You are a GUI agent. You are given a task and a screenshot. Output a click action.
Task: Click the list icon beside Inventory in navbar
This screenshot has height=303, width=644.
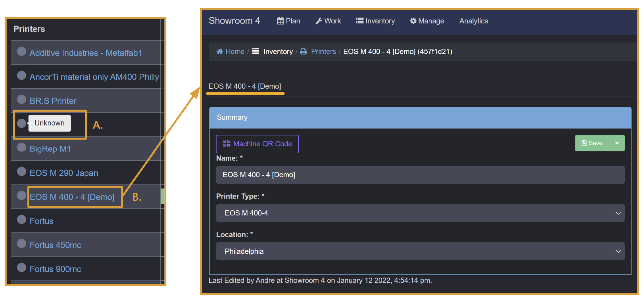[360, 21]
